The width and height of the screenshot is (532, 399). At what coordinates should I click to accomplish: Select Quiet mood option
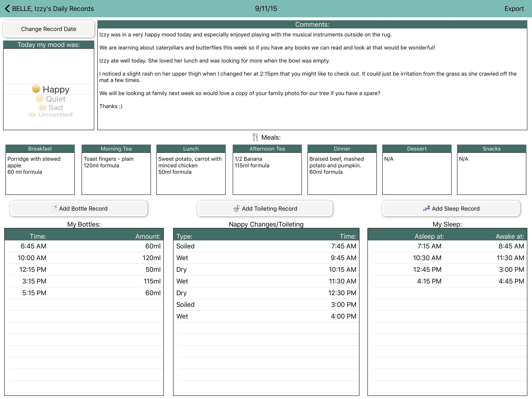(55, 99)
